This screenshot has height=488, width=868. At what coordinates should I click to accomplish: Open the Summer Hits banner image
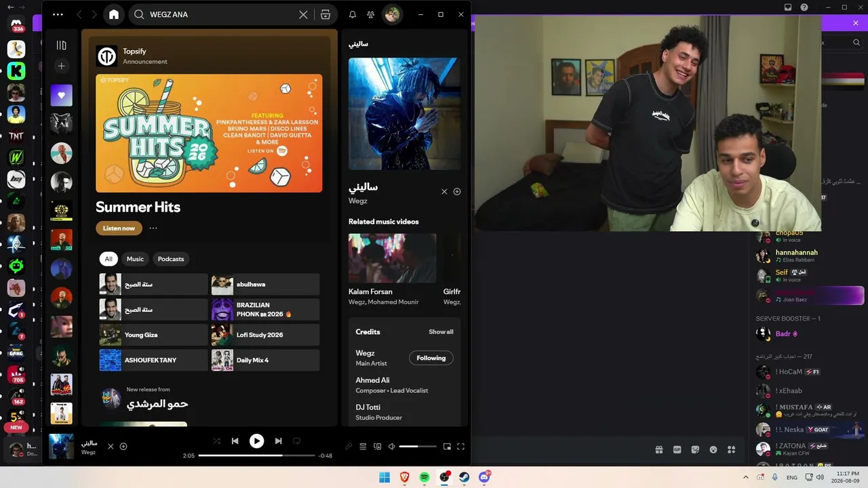click(209, 134)
